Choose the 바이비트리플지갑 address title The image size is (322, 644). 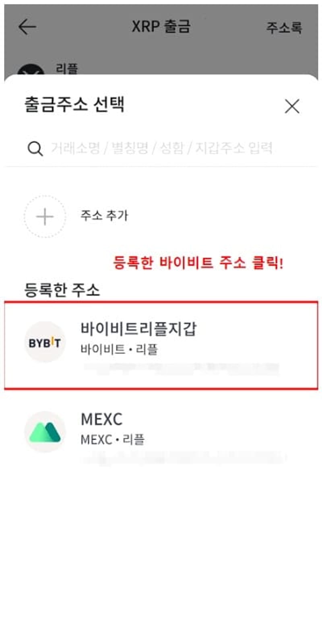pos(138,328)
